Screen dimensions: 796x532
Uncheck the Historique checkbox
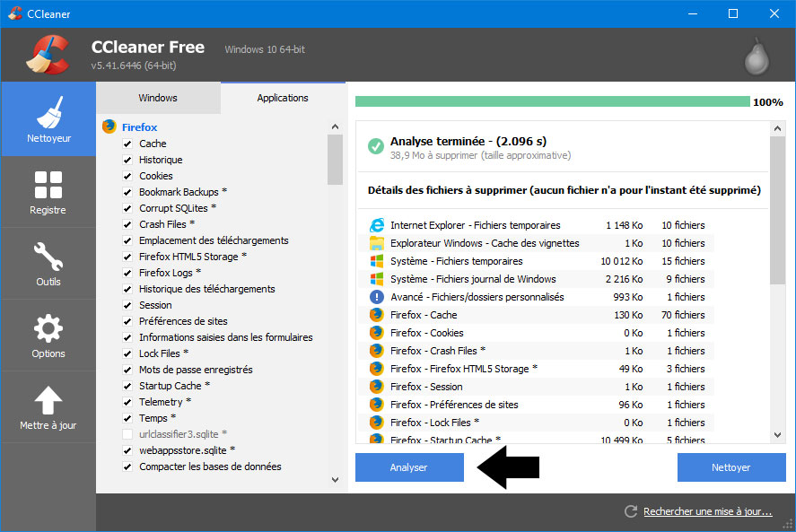127,160
